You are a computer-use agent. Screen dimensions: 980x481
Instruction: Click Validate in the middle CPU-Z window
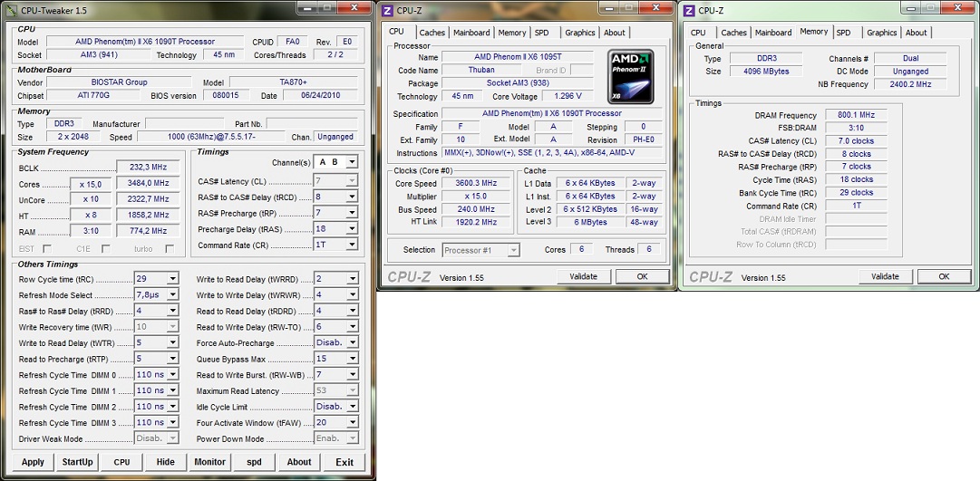click(x=584, y=276)
